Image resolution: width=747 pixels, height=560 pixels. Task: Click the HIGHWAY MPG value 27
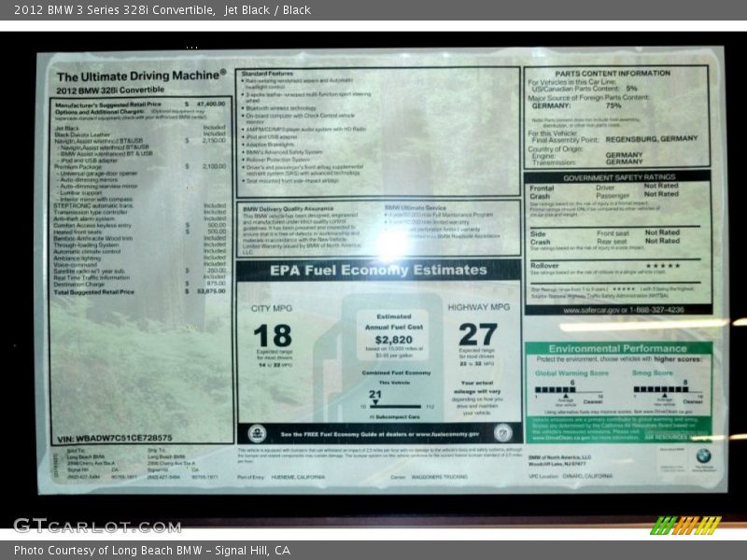(478, 334)
